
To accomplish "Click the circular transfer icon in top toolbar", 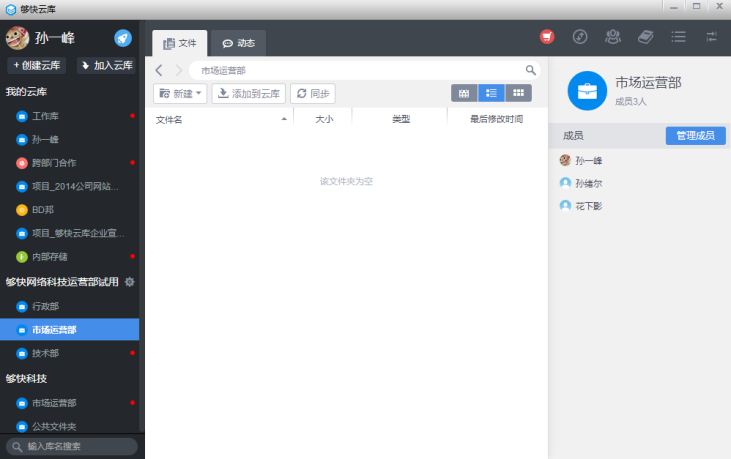I will click(580, 37).
